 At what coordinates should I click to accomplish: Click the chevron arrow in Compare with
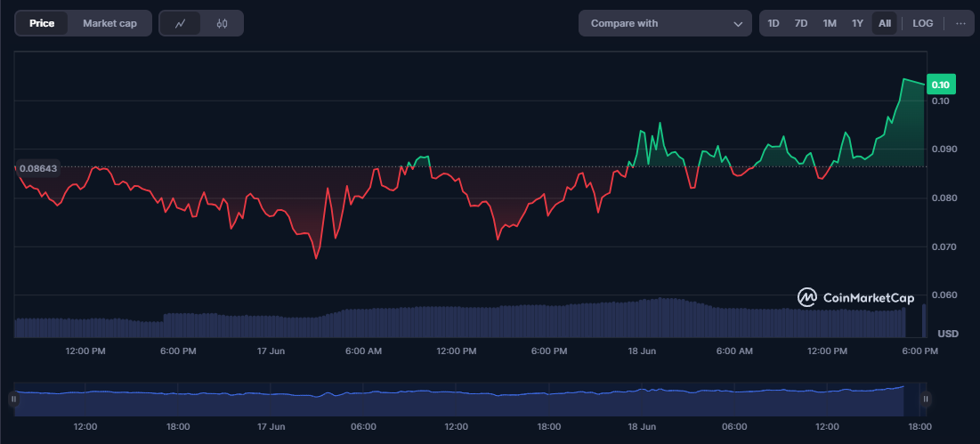pyautogui.click(x=738, y=24)
